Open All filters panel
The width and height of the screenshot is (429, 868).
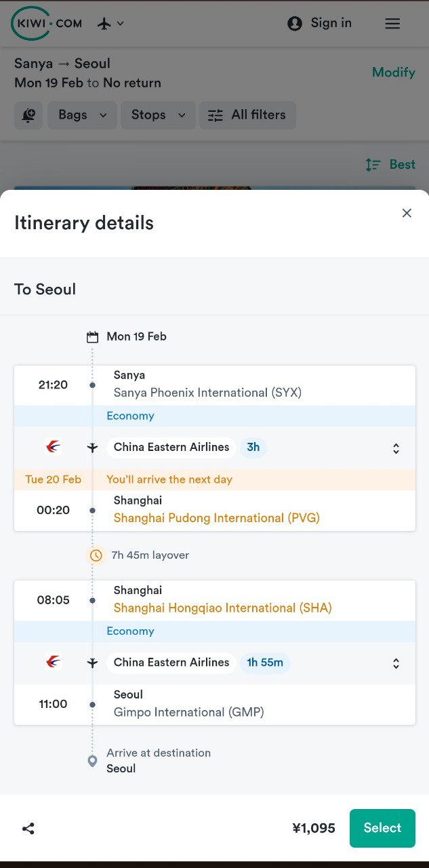[x=247, y=115]
